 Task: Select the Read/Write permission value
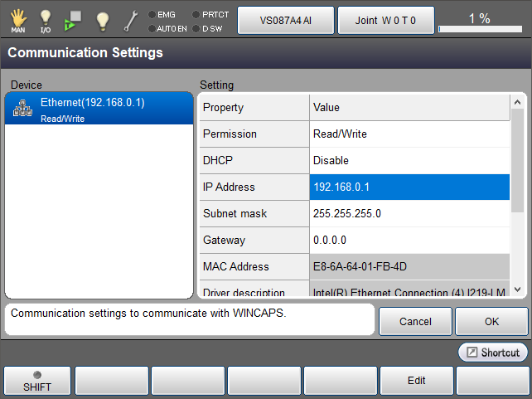coord(409,134)
